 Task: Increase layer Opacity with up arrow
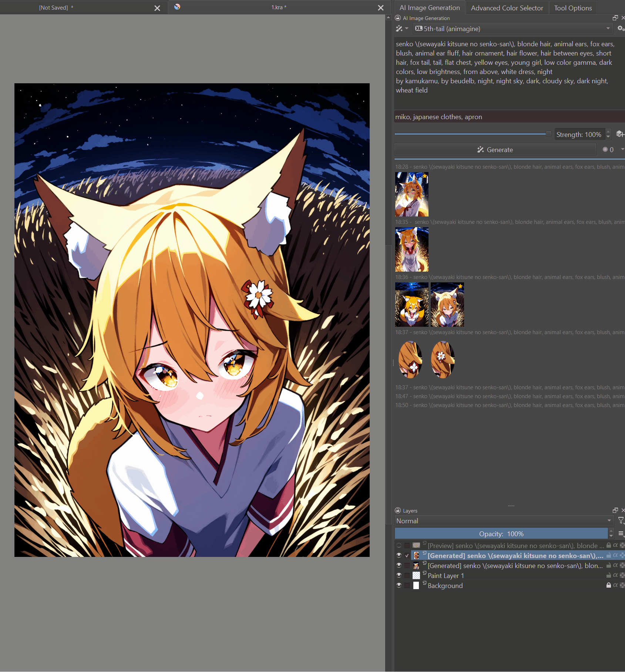click(x=611, y=531)
